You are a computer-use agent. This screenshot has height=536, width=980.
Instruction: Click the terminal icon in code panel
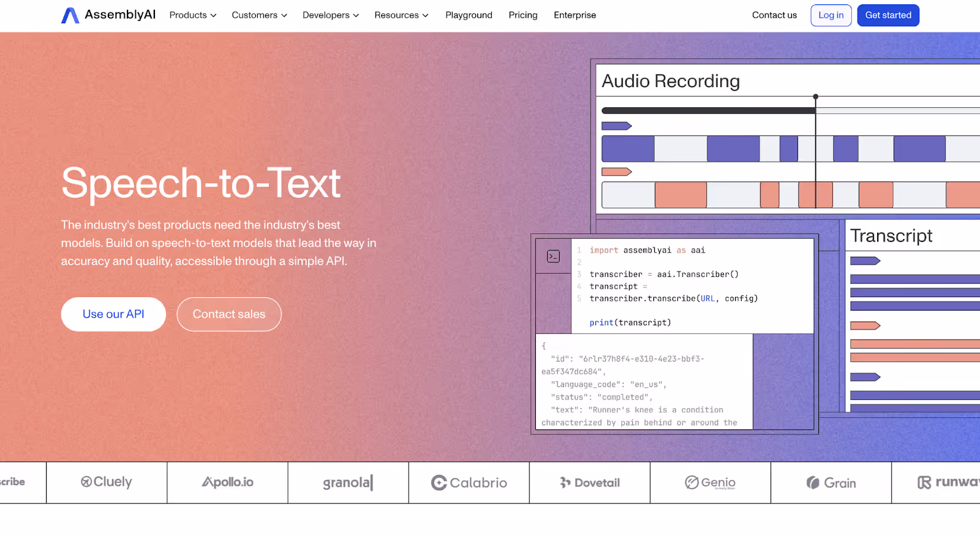[553, 257]
